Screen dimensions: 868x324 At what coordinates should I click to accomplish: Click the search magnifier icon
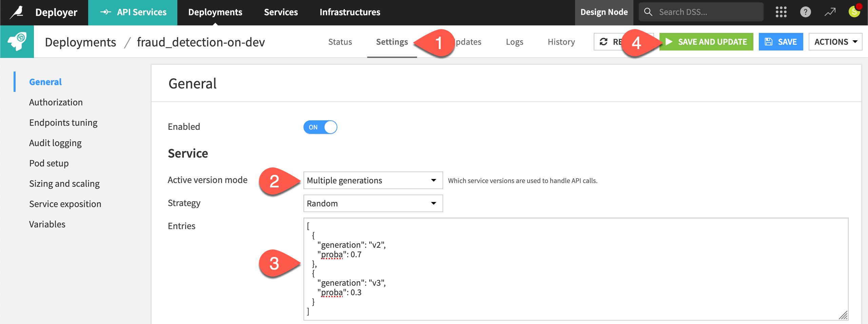click(648, 12)
